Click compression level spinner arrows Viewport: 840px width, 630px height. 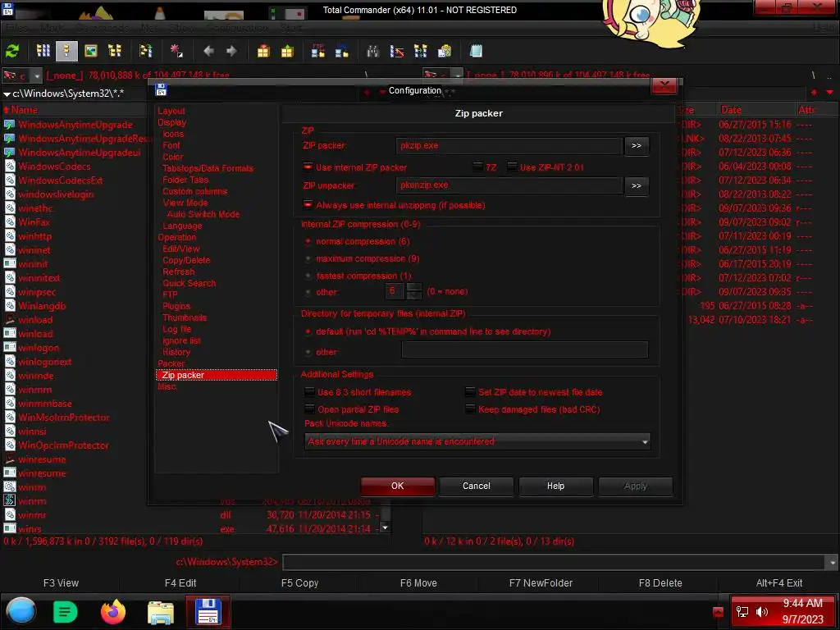click(x=414, y=291)
